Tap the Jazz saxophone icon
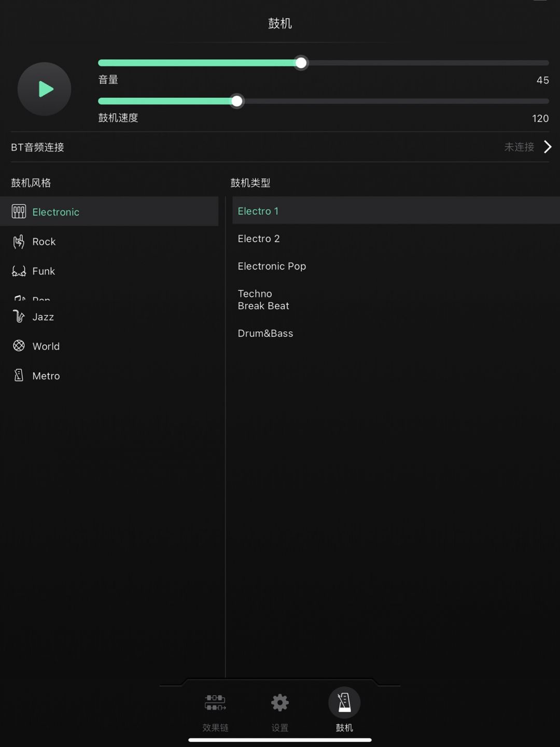The image size is (560, 747). (19, 316)
